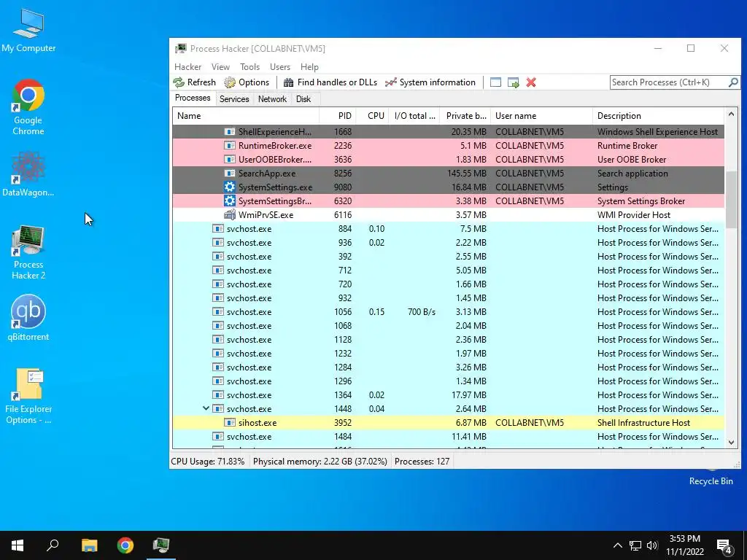Select the UserOOBEBroker process row
Screen dimensions: 747x560
(449, 160)
